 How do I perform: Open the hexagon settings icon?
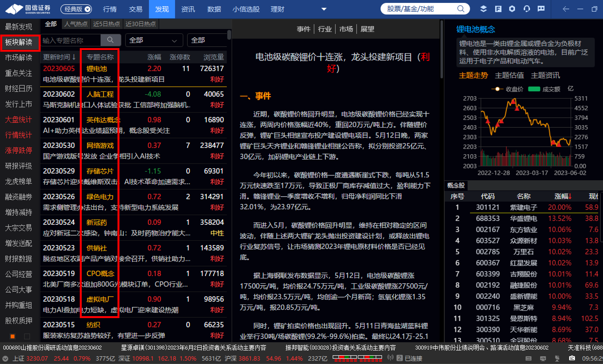coord(512,9)
